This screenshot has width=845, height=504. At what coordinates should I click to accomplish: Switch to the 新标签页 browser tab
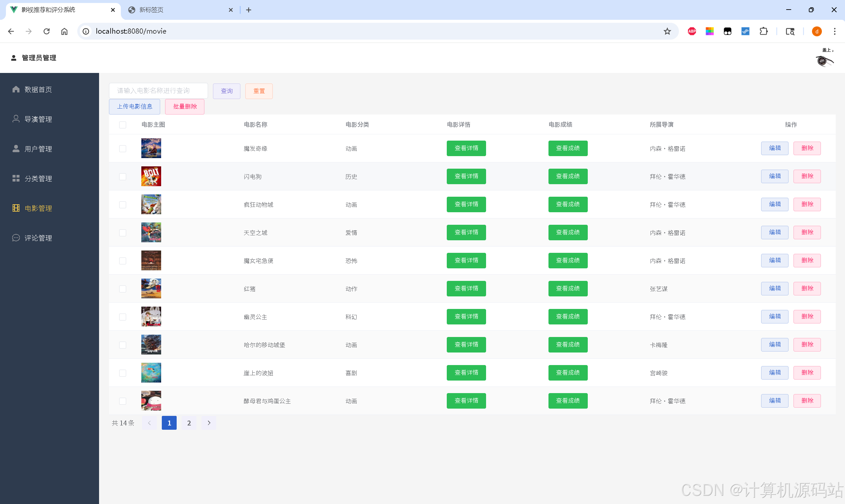[151, 10]
